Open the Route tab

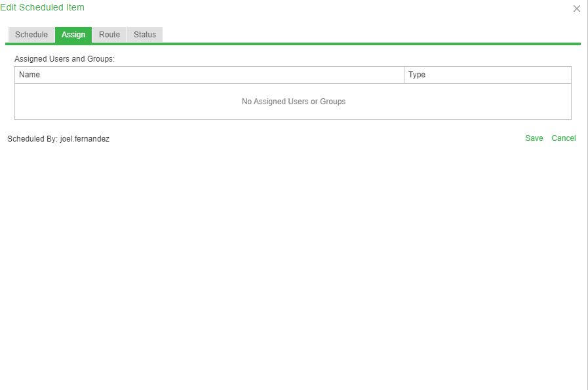tap(109, 35)
